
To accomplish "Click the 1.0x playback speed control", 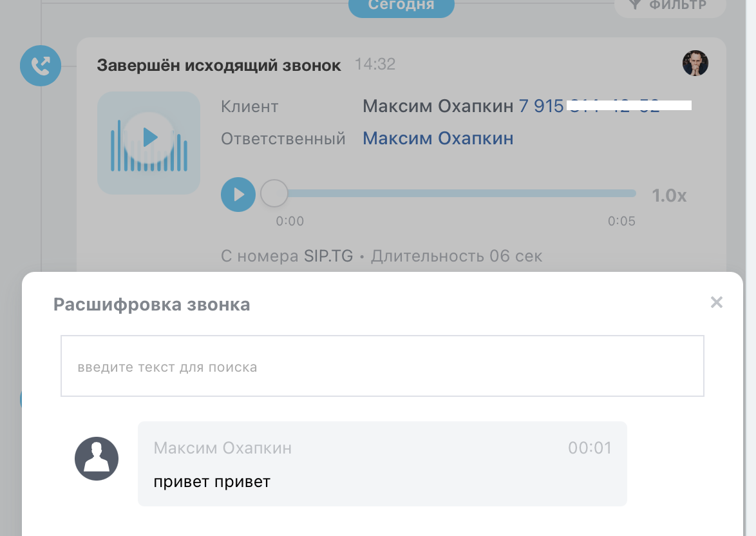I will click(x=669, y=195).
